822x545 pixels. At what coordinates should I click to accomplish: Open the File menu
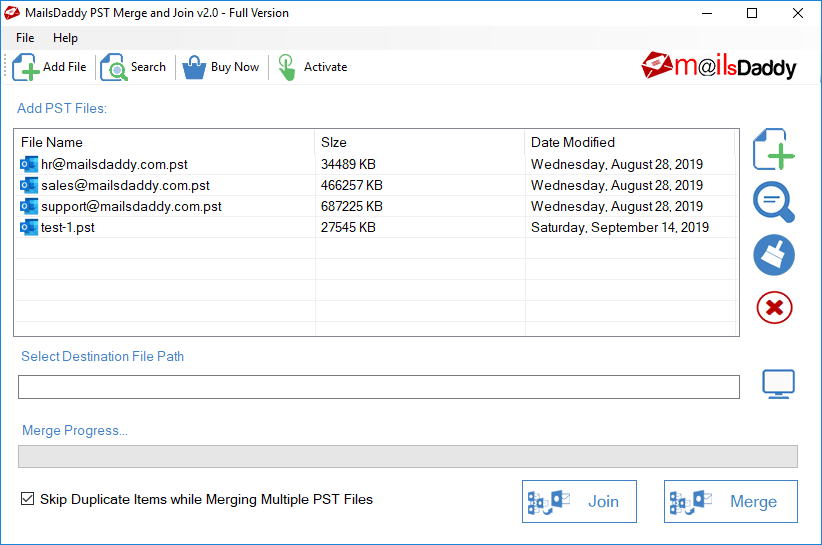click(25, 38)
